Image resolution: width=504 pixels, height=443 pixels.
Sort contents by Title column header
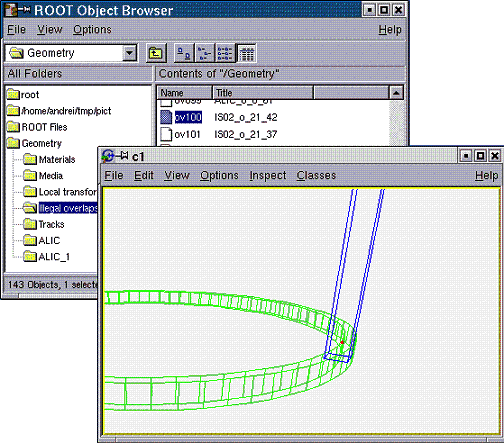(263, 92)
